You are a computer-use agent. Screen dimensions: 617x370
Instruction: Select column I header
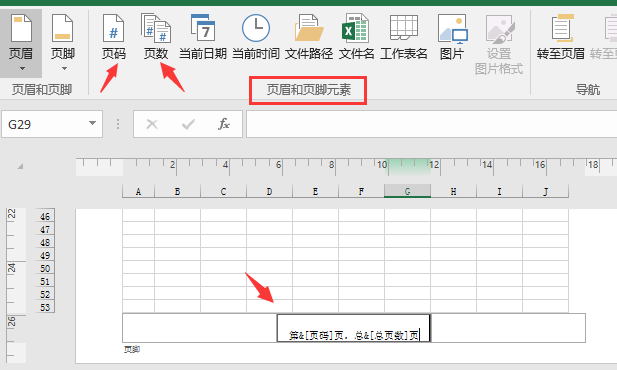coord(499,191)
